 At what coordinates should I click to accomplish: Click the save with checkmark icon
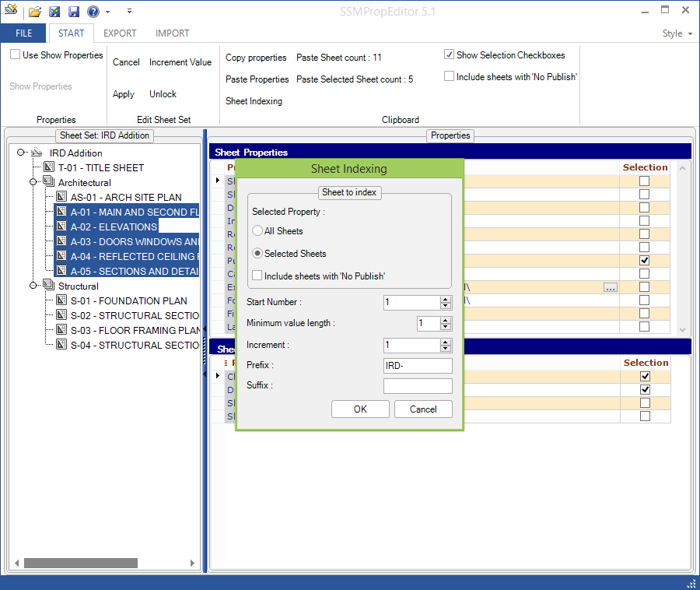[x=54, y=12]
